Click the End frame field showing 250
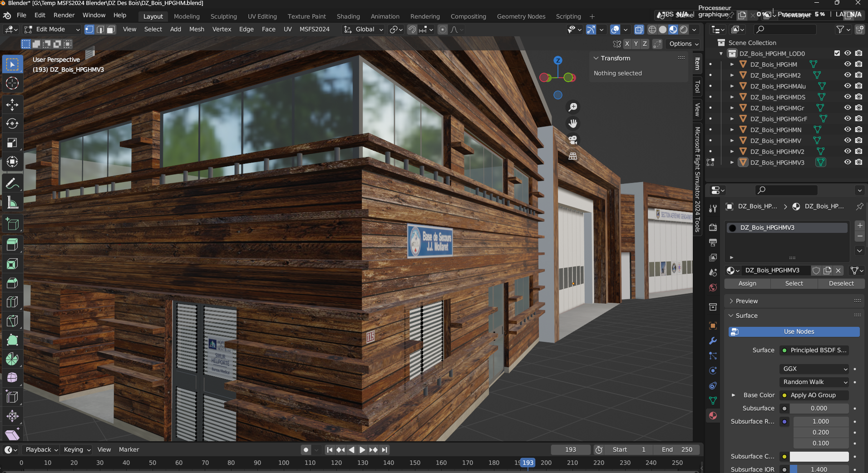 [x=676, y=449]
